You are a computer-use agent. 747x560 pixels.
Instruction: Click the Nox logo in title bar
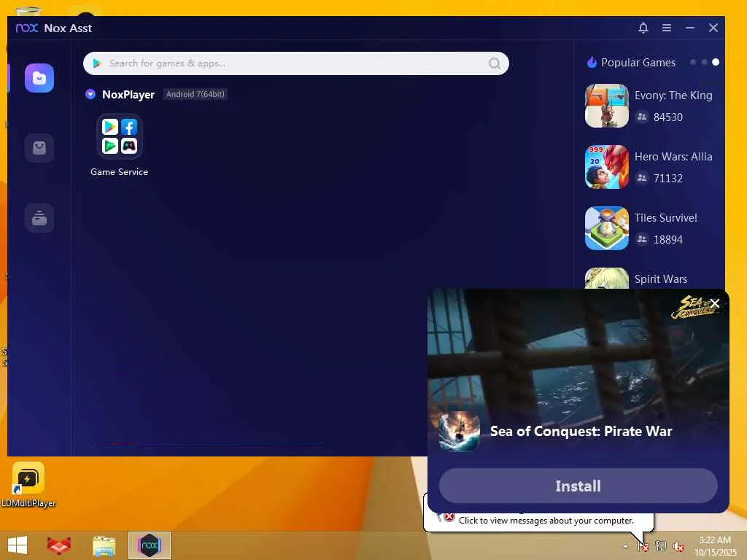pos(27,28)
